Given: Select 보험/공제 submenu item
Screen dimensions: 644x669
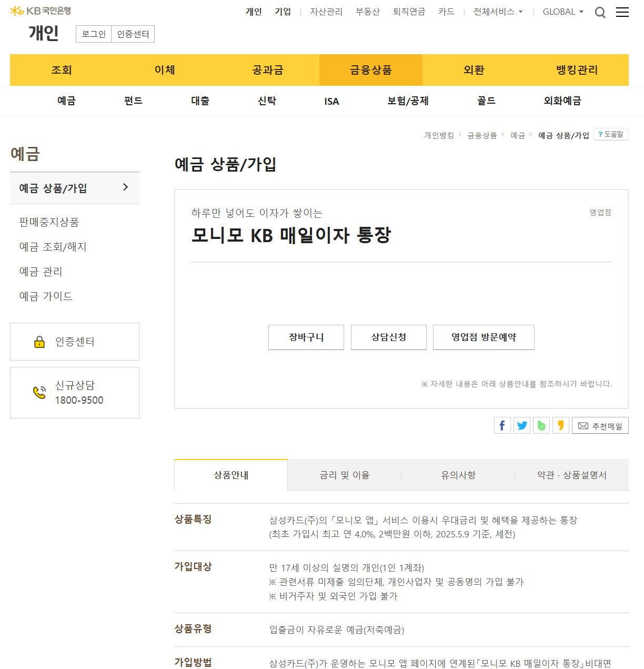Looking at the screenshot, I should tap(408, 101).
